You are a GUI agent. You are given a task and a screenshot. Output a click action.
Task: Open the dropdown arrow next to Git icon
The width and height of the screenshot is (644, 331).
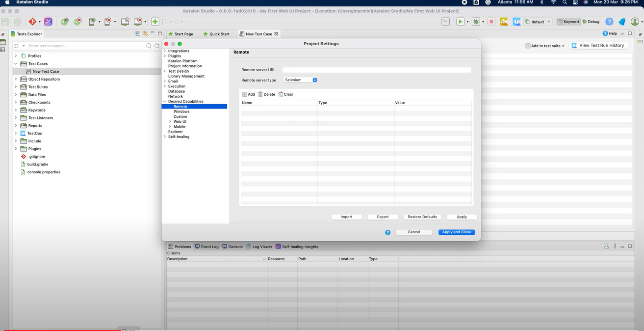39,22
